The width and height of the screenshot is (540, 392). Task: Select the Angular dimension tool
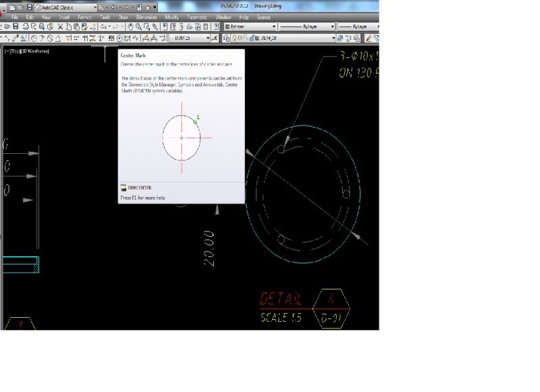tap(58, 38)
